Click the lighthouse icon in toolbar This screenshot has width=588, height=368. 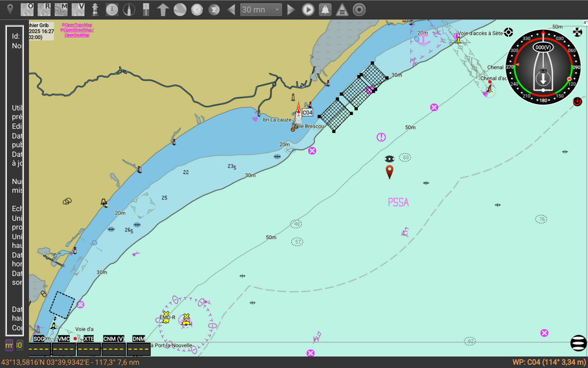(x=95, y=9)
